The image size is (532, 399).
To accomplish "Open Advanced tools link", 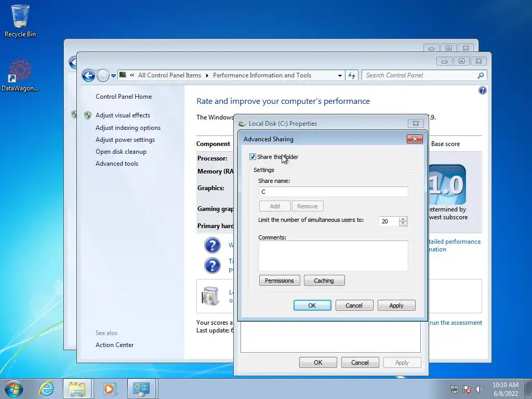I will (x=117, y=164).
